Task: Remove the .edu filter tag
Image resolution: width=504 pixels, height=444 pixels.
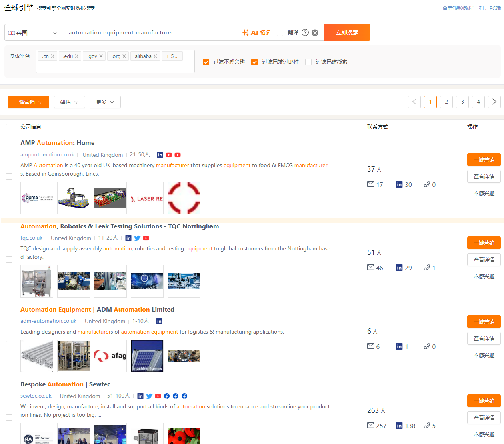Action: (x=76, y=56)
